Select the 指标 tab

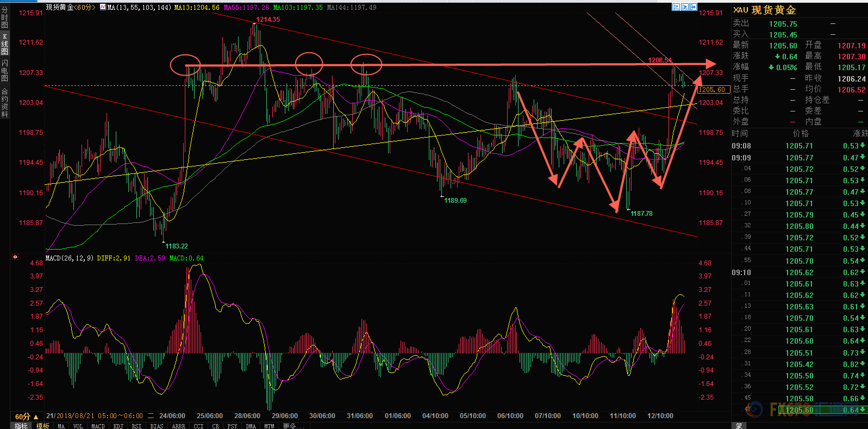click(21, 426)
